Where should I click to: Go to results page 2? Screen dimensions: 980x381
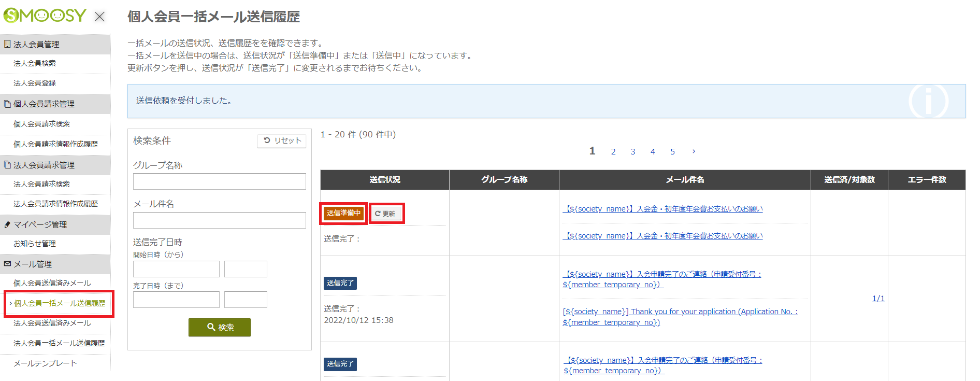coord(613,151)
